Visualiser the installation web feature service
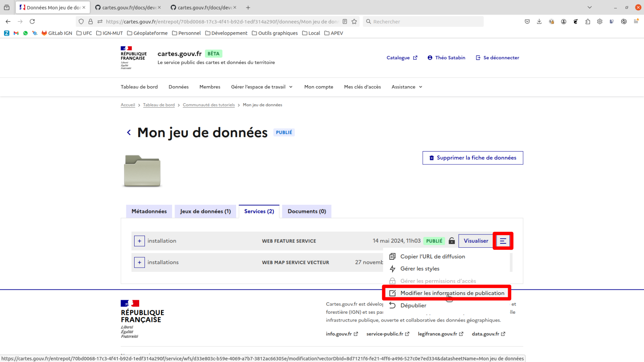Image resolution: width=644 pixels, height=362 pixels. click(x=475, y=241)
